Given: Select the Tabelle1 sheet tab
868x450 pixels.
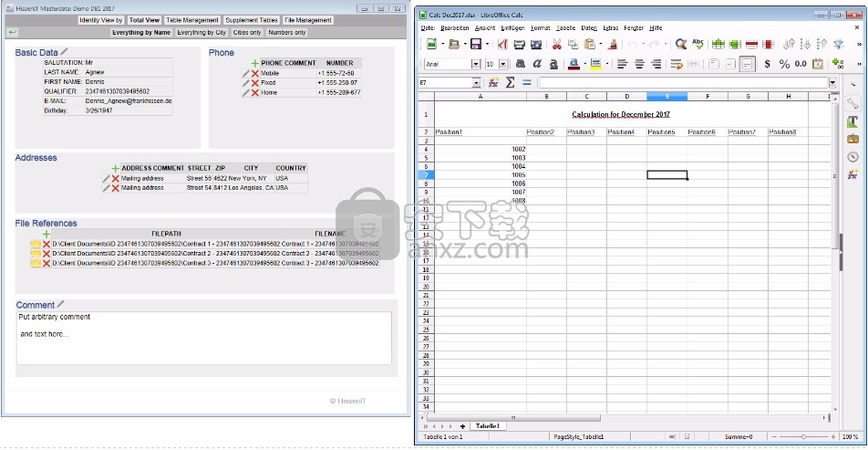Looking at the screenshot, I should [x=488, y=426].
